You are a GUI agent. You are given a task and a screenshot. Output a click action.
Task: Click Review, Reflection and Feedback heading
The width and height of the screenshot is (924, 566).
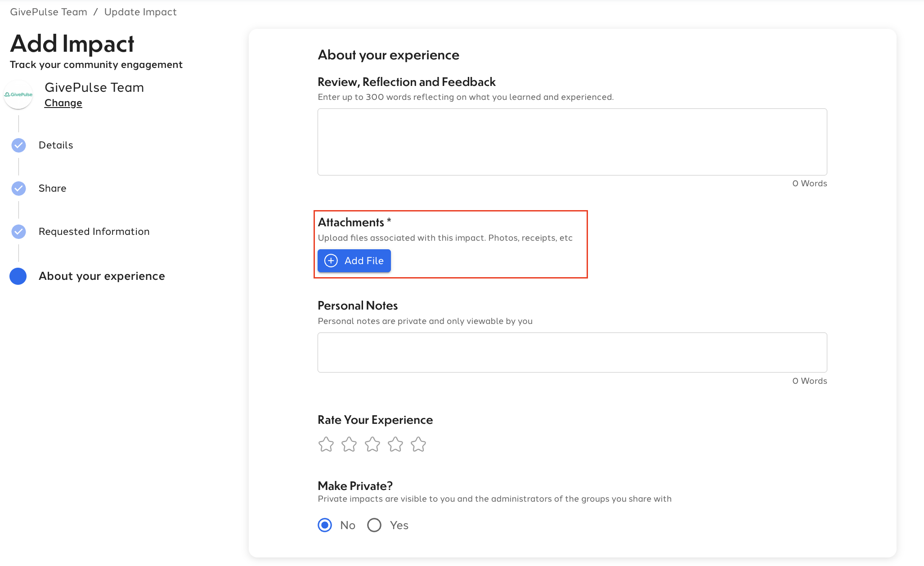point(407,82)
